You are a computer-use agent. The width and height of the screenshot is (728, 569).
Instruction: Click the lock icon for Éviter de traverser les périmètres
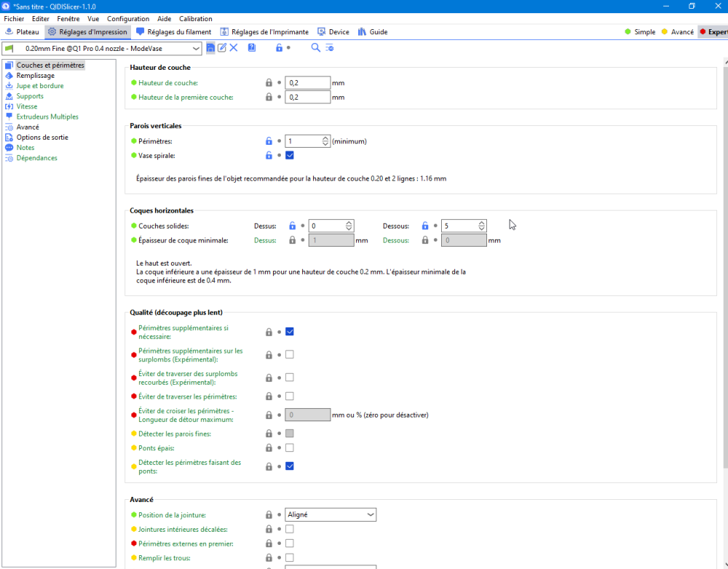coord(269,397)
